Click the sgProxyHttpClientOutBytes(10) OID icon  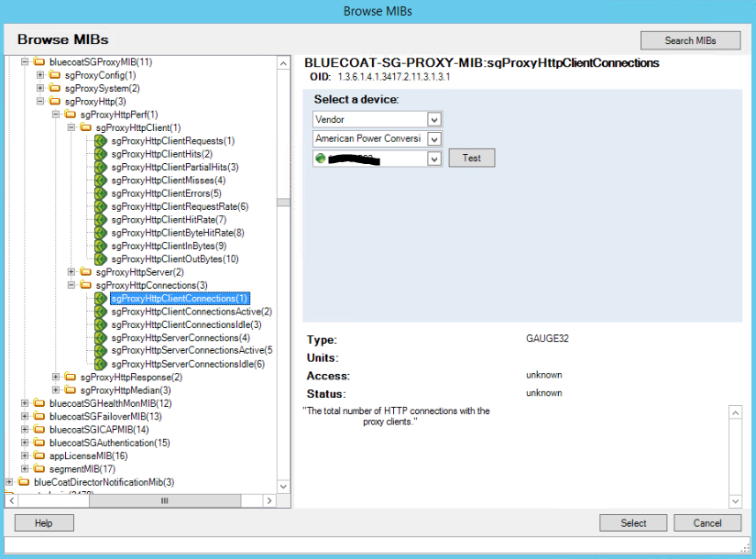100,259
